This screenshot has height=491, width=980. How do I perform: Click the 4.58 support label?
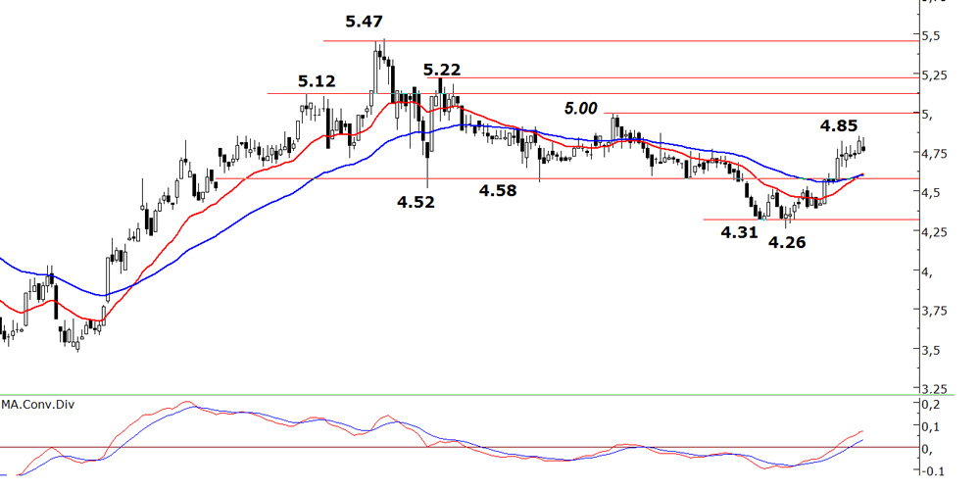[x=498, y=190]
